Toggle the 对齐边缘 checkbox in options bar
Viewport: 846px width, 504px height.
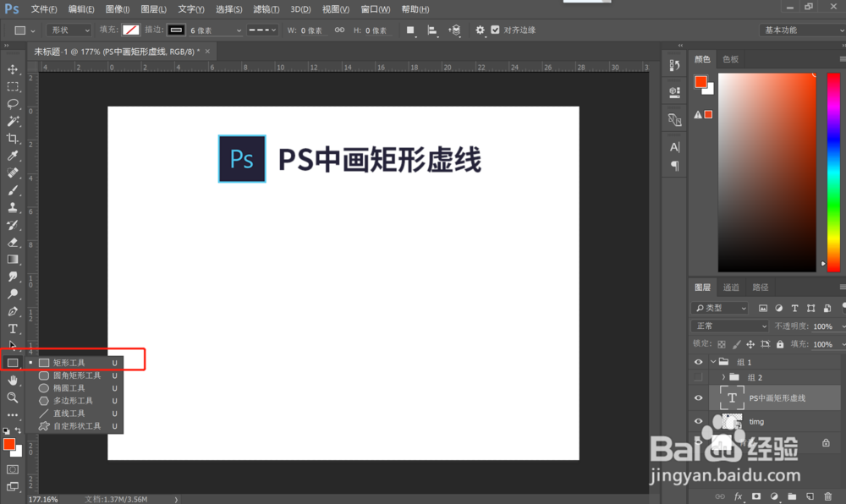[496, 30]
